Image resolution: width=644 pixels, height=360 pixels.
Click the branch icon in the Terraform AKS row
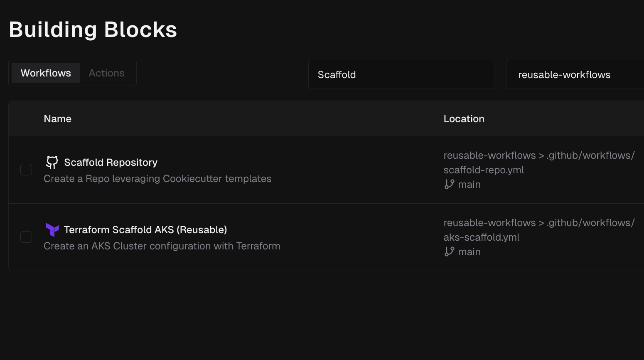click(x=449, y=252)
